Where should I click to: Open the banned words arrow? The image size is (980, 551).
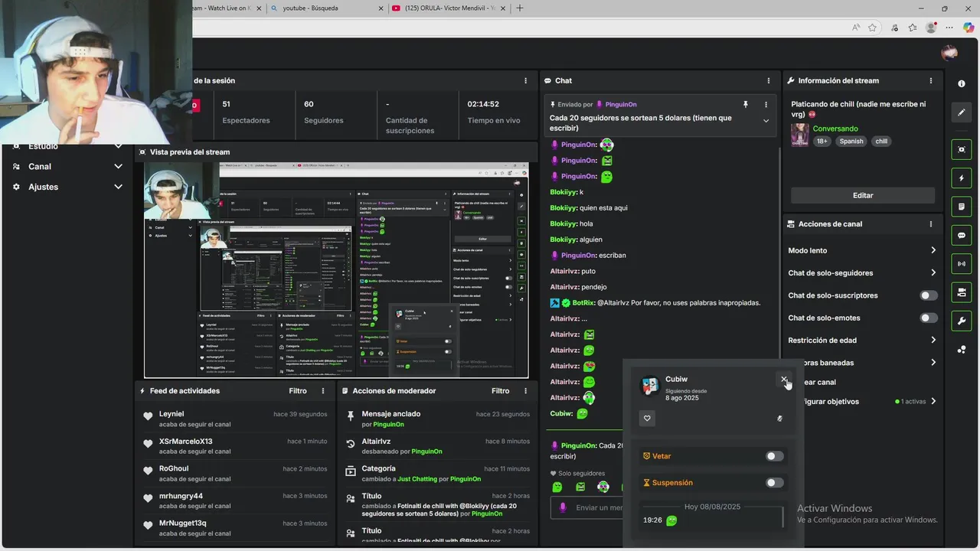click(933, 363)
